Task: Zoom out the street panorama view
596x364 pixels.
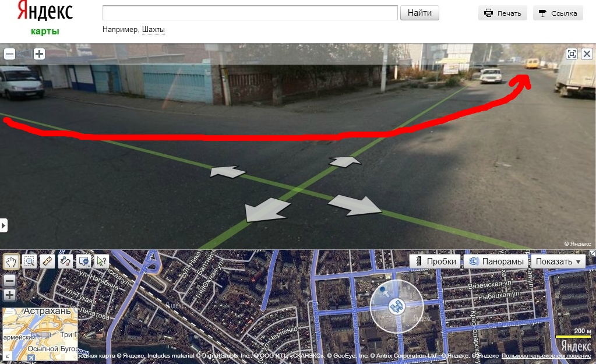Action: 9,54
